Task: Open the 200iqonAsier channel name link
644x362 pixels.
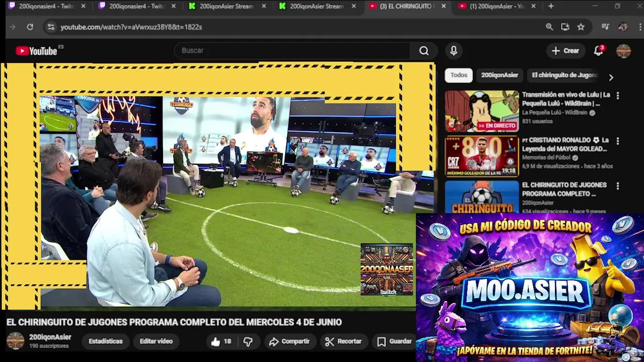Action: (50, 337)
